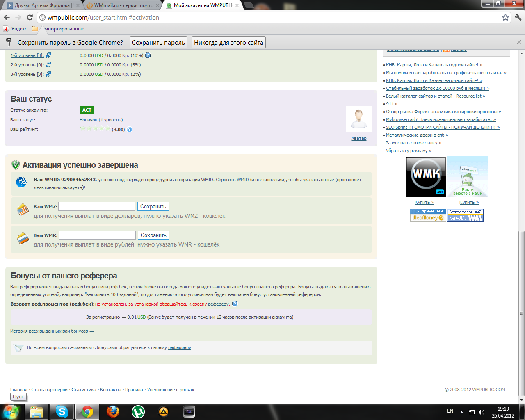Open the 911 ad link
The image size is (525, 420).
pyautogui.click(x=392, y=104)
